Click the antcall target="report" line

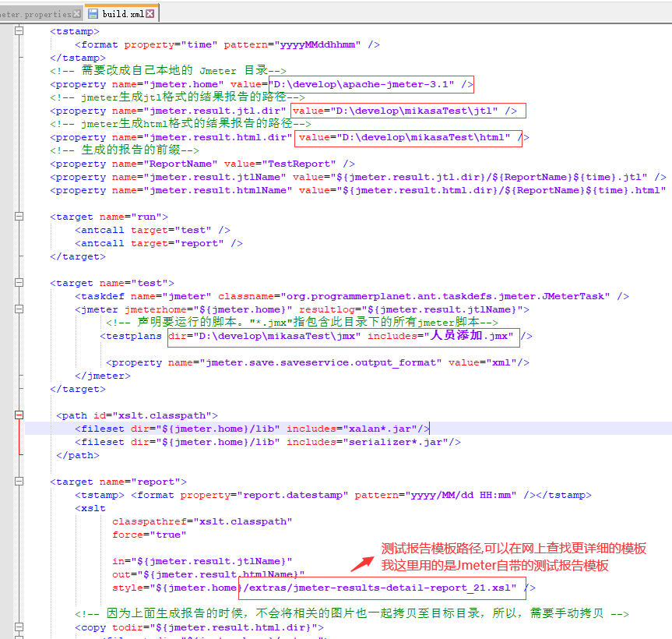point(159,244)
